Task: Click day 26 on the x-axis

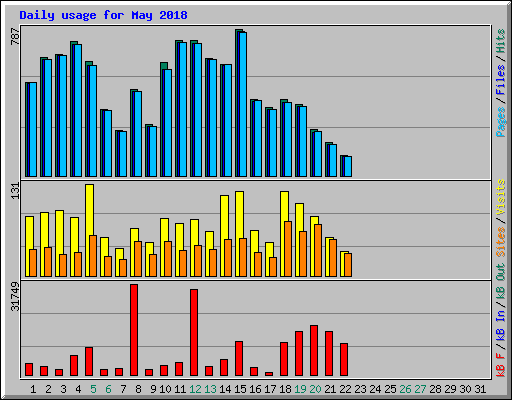Action: (405, 389)
